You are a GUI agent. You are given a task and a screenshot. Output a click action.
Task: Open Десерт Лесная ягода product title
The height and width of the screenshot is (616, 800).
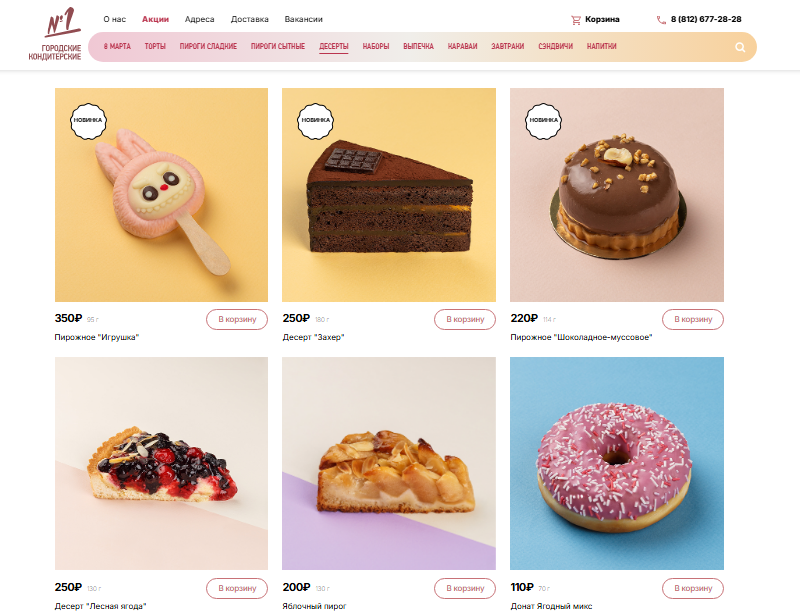click(x=101, y=606)
